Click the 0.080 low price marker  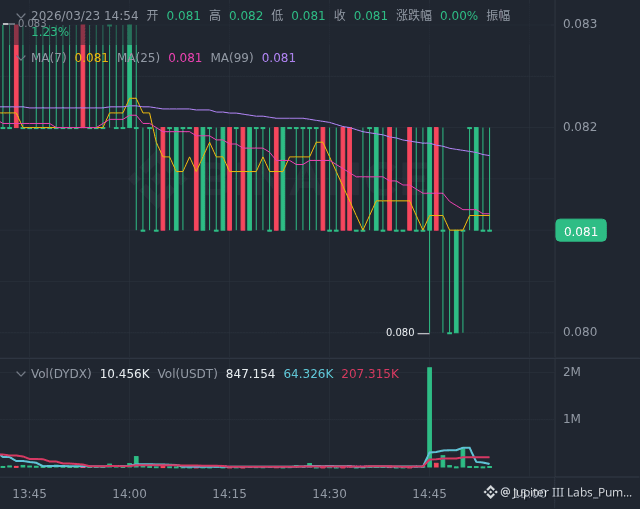point(400,332)
